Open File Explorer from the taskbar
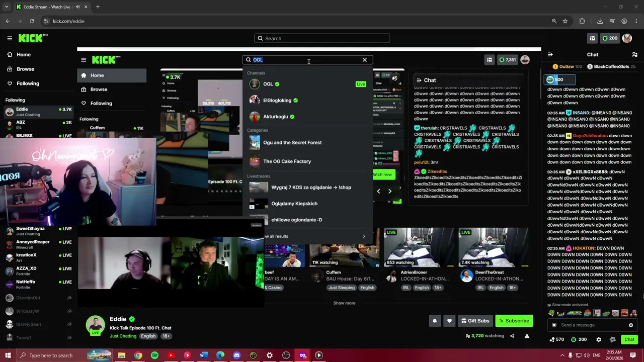Image resolution: width=644 pixels, height=362 pixels. click(122, 355)
